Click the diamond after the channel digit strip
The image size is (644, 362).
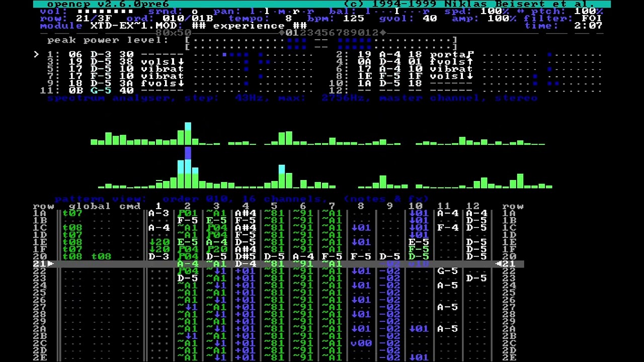point(383,33)
